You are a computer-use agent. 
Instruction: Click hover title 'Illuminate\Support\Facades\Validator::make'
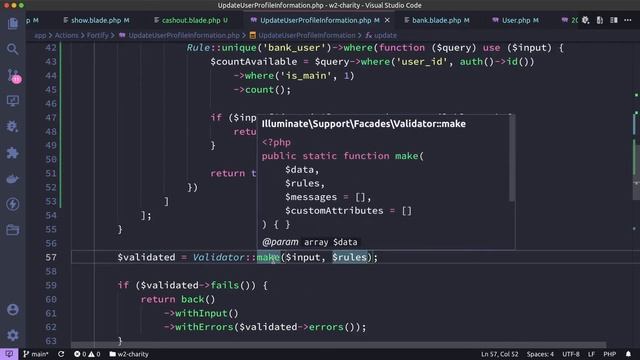[x=364, y=124]
